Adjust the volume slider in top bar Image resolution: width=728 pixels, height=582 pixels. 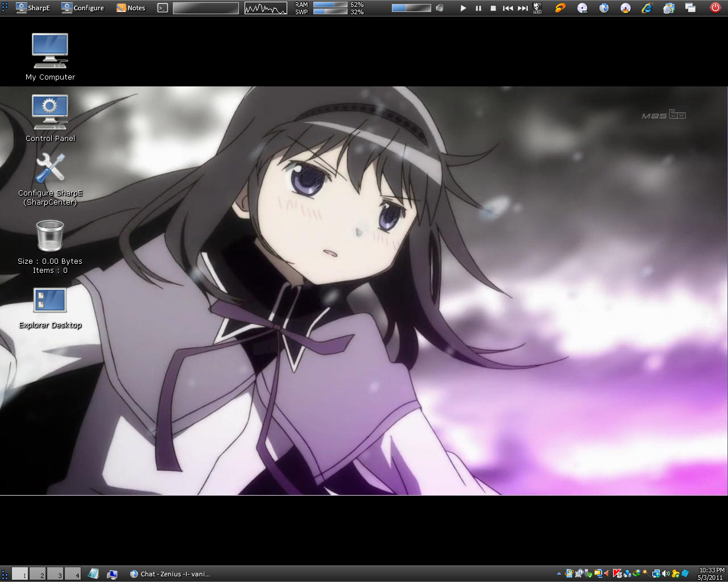(411, 8)
